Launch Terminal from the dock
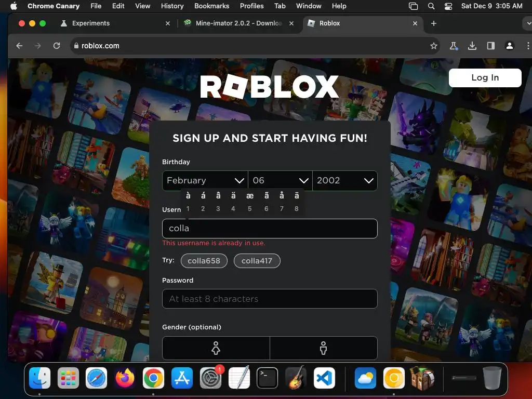This screenshot has height=399, width=532. (268, 378)
